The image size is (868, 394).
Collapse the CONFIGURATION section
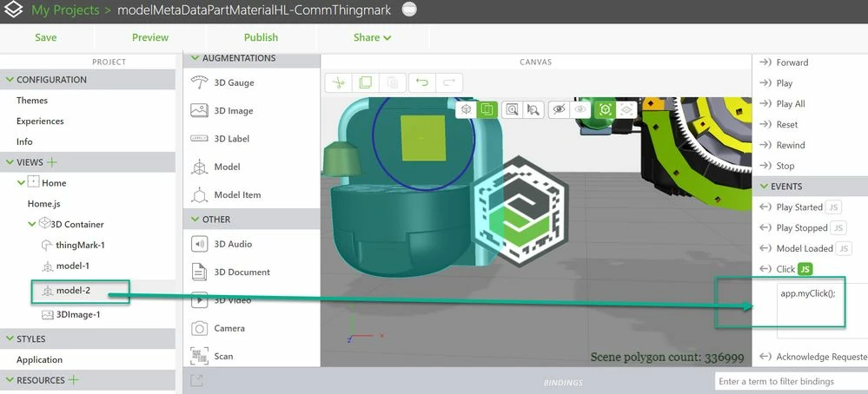click(x=10, y=80)
